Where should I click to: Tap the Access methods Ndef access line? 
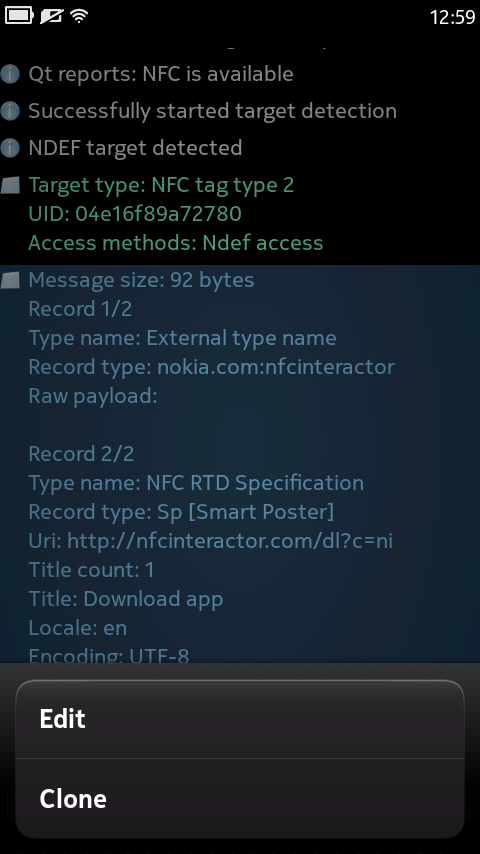click(175, 243)
